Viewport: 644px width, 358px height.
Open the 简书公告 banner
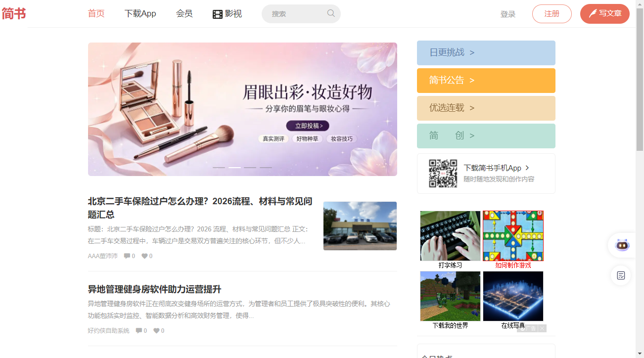tap(486, 81)
